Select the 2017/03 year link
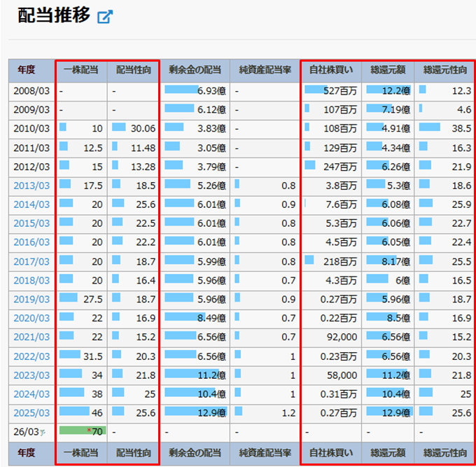The width and height of the screenshot is (476, 467). [33, 261]
